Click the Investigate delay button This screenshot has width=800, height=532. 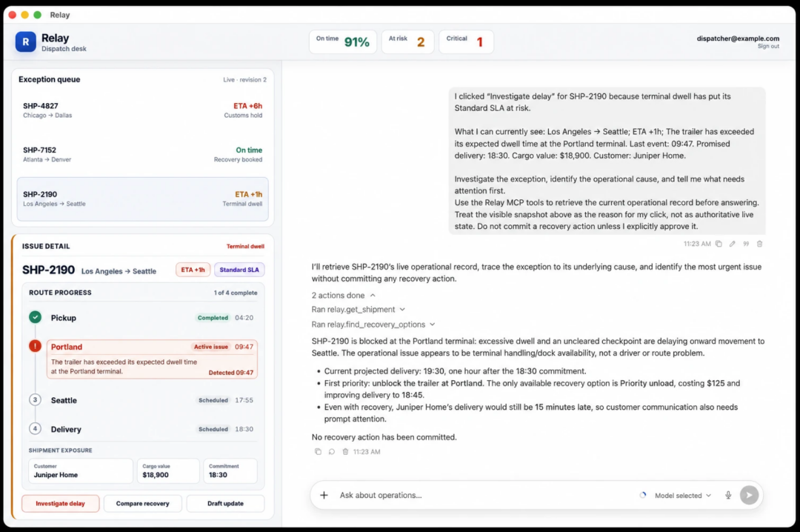(60, 503)
